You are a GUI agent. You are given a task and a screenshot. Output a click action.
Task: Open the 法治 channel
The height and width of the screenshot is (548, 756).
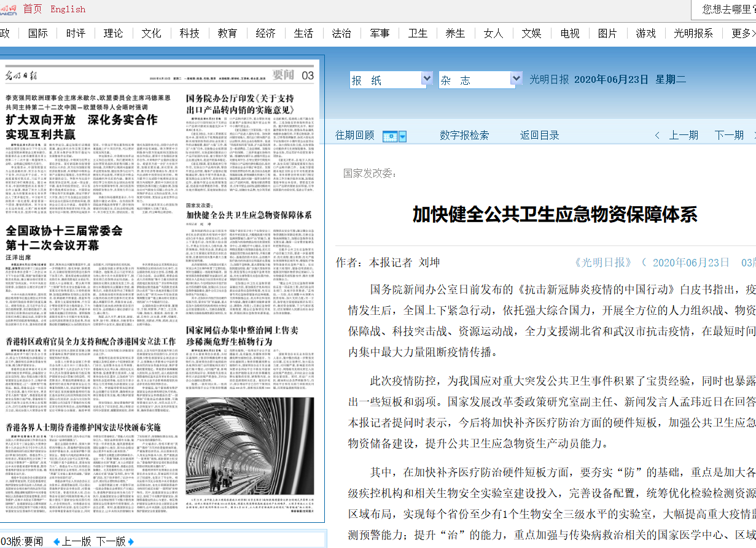pos(341,33)
